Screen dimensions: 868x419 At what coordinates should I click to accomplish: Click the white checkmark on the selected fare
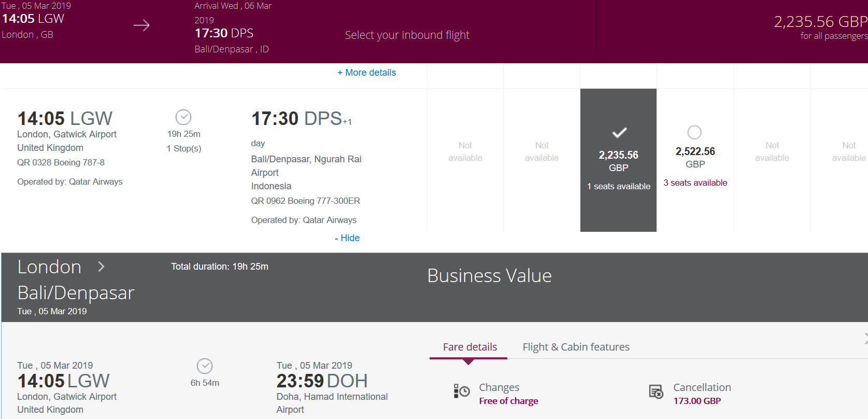(x=619, y=132)
